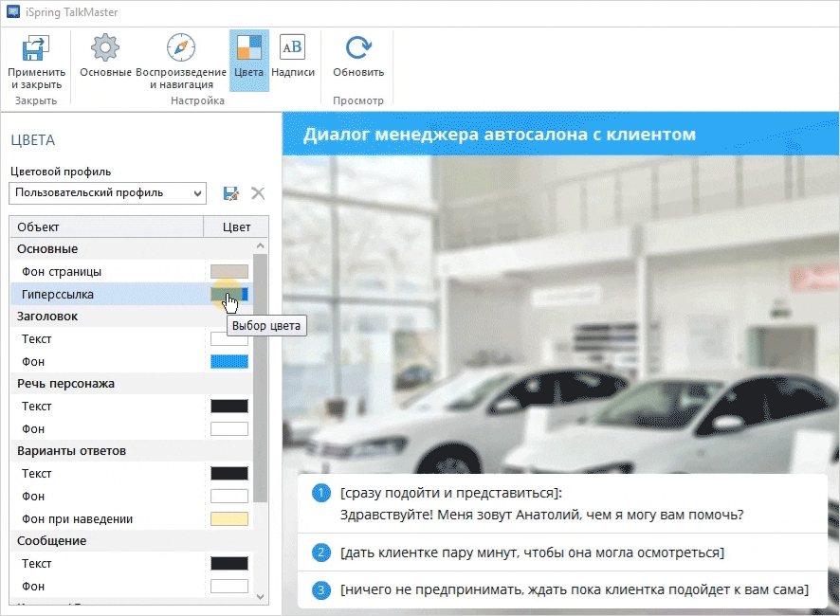
Task: Open Воспроизведение и навигация settings
Action: pos(181,63)
